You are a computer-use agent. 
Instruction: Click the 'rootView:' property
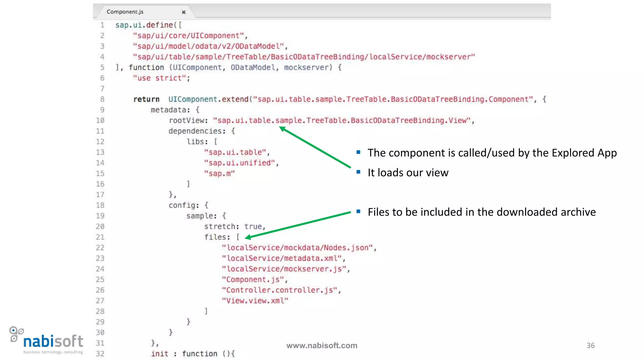click(x=188, y=121)
